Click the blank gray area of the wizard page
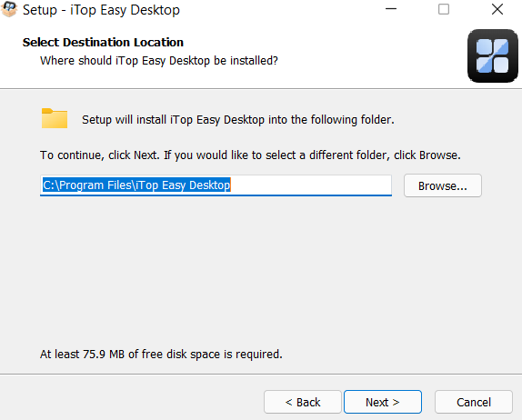 [x=261, y=273]
